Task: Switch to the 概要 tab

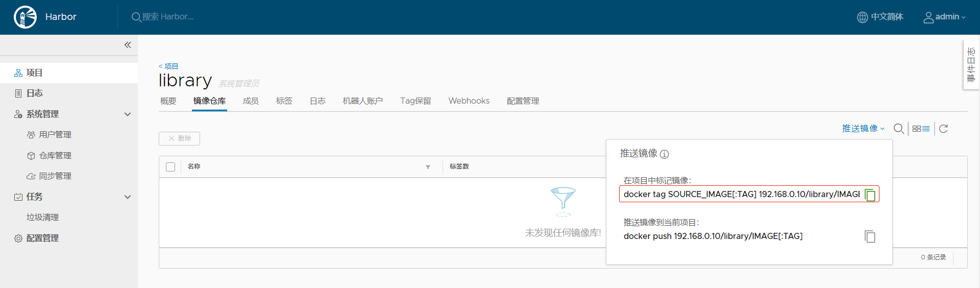Action: tap(168, 101)
